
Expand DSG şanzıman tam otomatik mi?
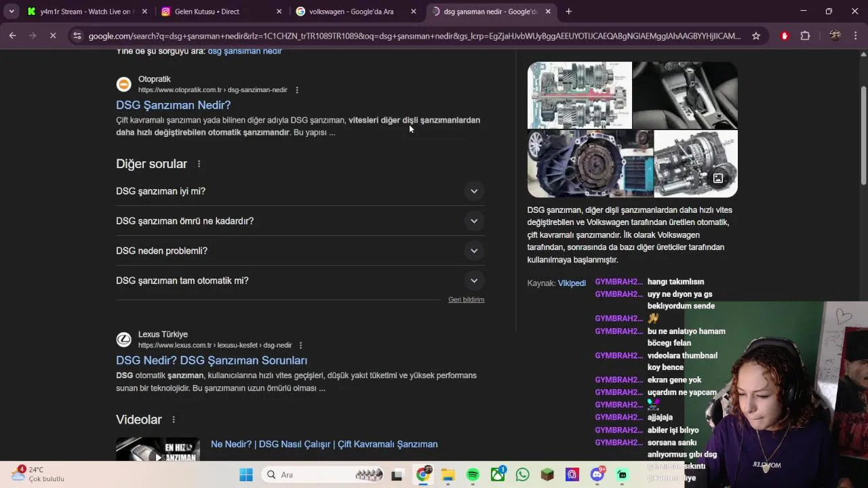click(x=300, y=281)
